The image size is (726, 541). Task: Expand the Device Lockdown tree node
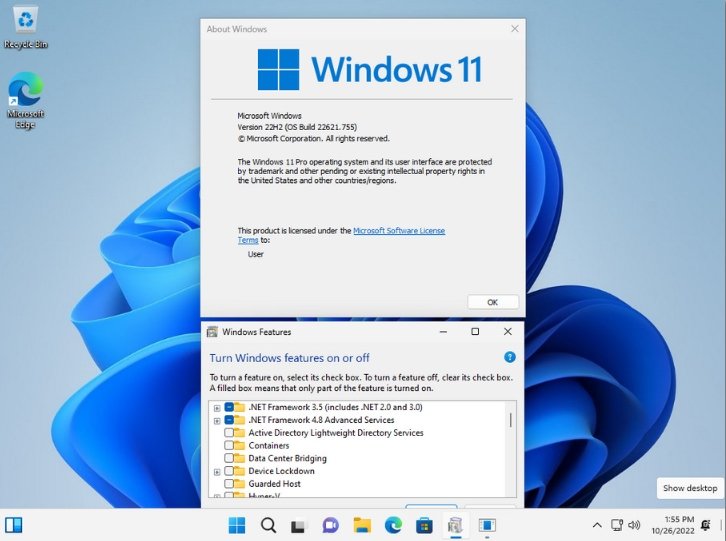pyautogui.click(x=217, y=472)
